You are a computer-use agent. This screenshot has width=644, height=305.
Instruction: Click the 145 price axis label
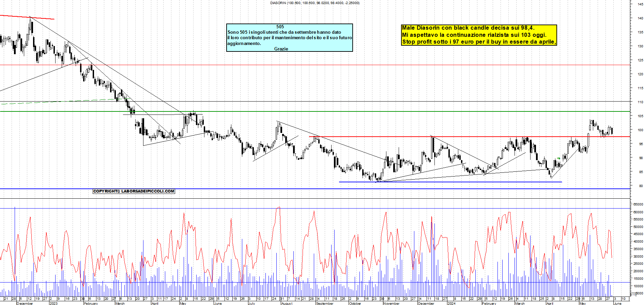pyautogui.click(x=640, y=4)
